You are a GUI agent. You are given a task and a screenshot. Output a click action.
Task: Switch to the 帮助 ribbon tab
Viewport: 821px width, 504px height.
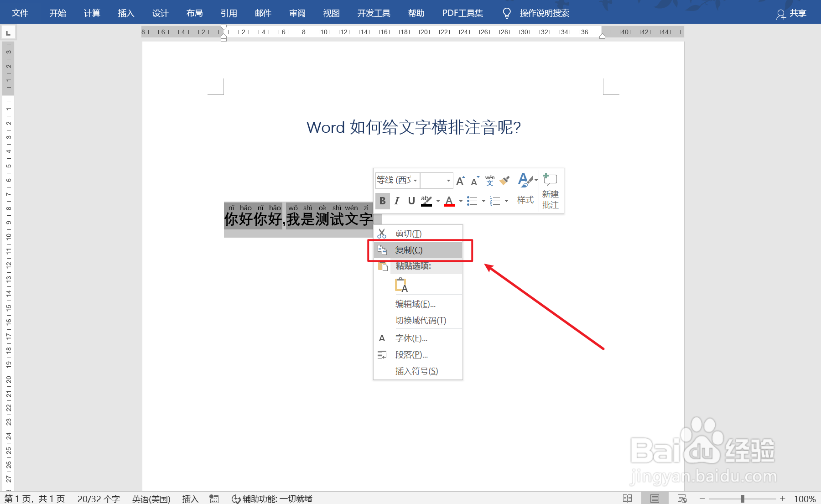coord(416,13)
